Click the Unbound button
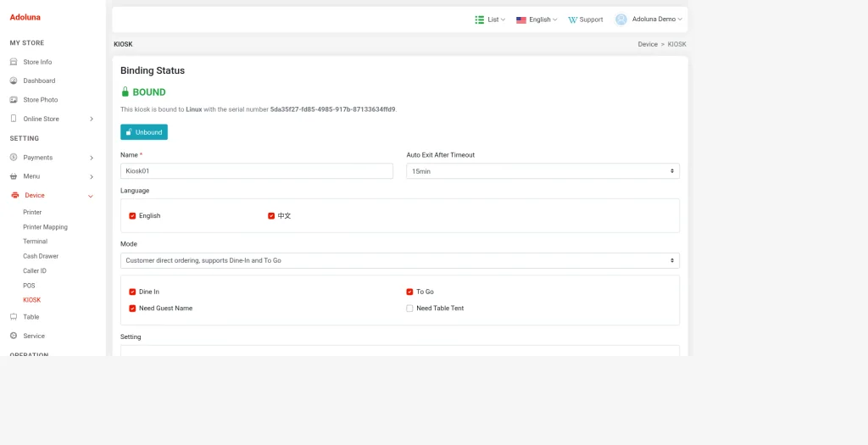This screenshot has width=868, height=445. [x=144, y=132]
